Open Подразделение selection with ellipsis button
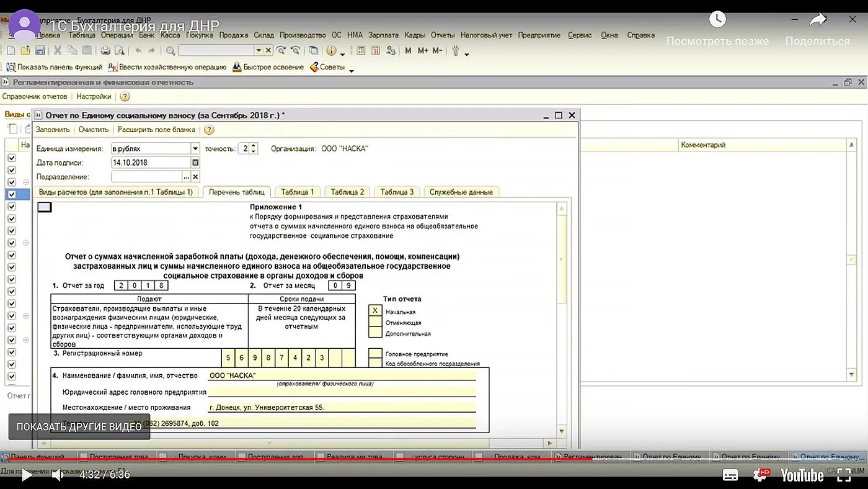 pos(186,177)
